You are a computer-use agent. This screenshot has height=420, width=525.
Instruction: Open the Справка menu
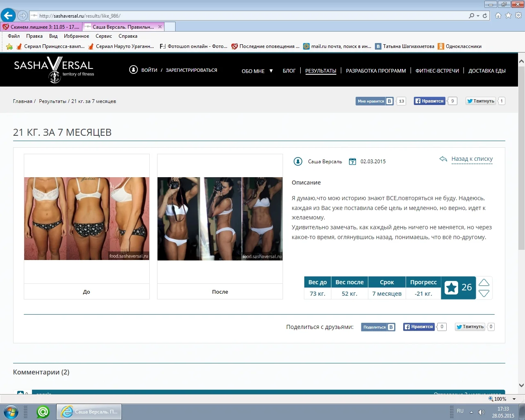pos(128,36)
